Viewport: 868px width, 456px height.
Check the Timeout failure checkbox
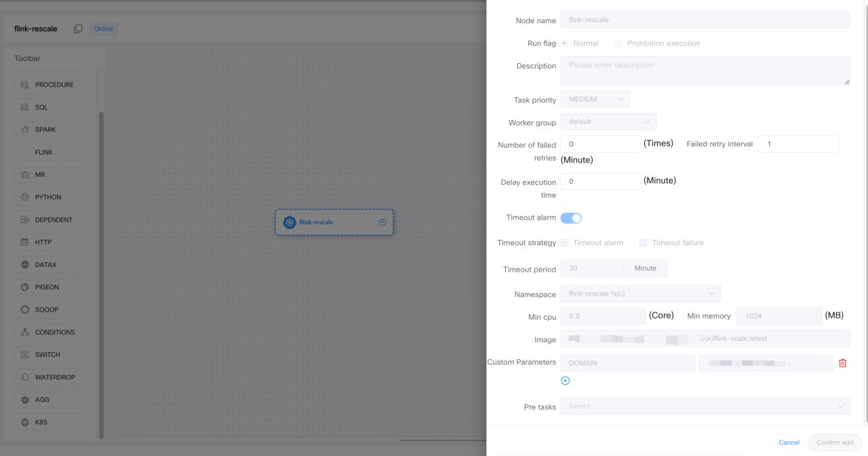(643, 243)
